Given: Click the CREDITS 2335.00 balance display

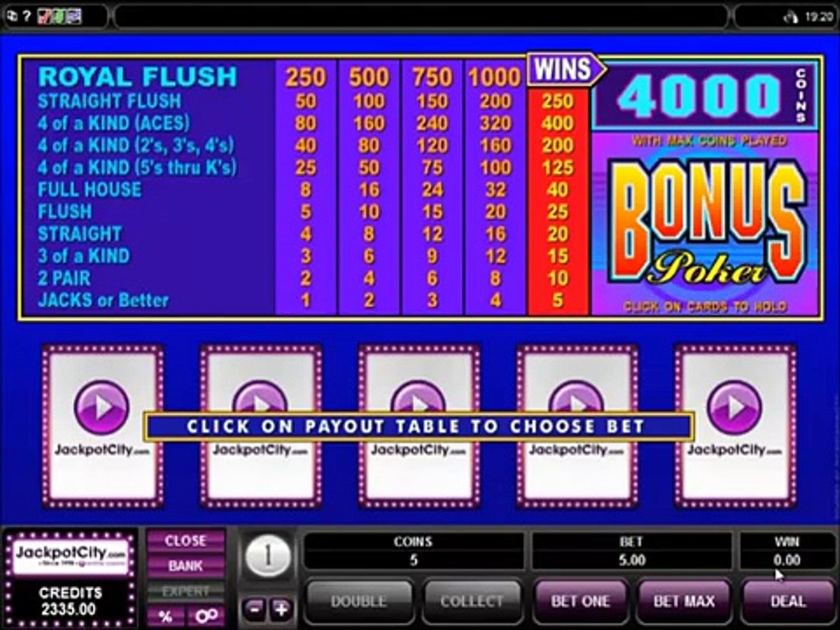Looking at the screenshot, I should pyautogui.click(x=70, y=601).
